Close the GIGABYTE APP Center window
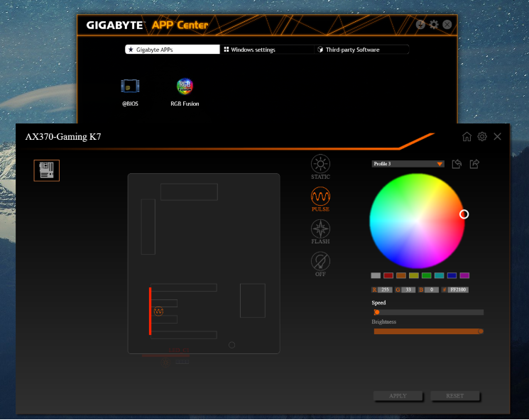 447,24
